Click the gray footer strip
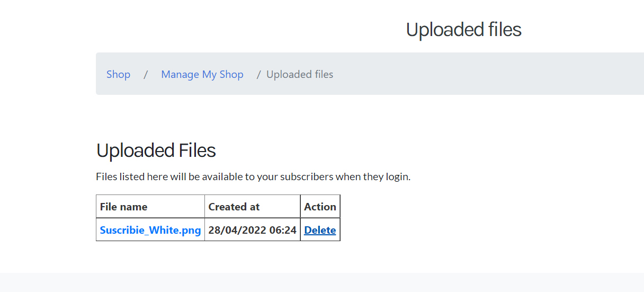The height and width of the screenshot is (292, 644). pos(322,282)
